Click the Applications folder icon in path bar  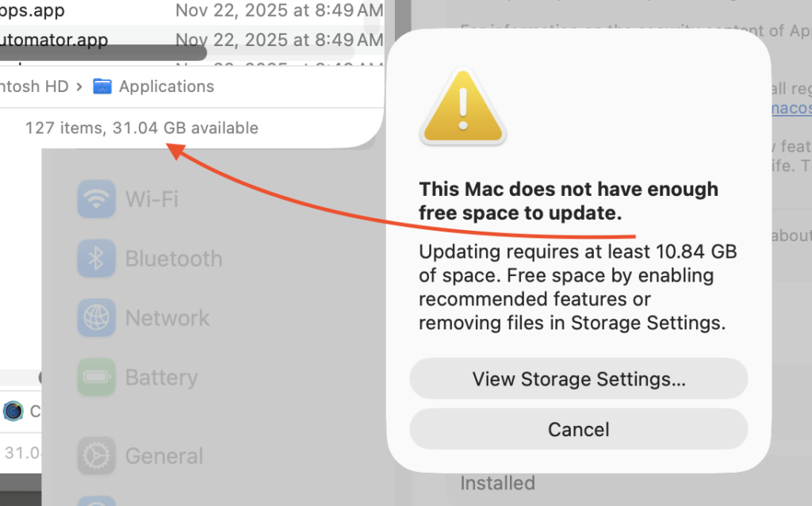tap(102, 86)
